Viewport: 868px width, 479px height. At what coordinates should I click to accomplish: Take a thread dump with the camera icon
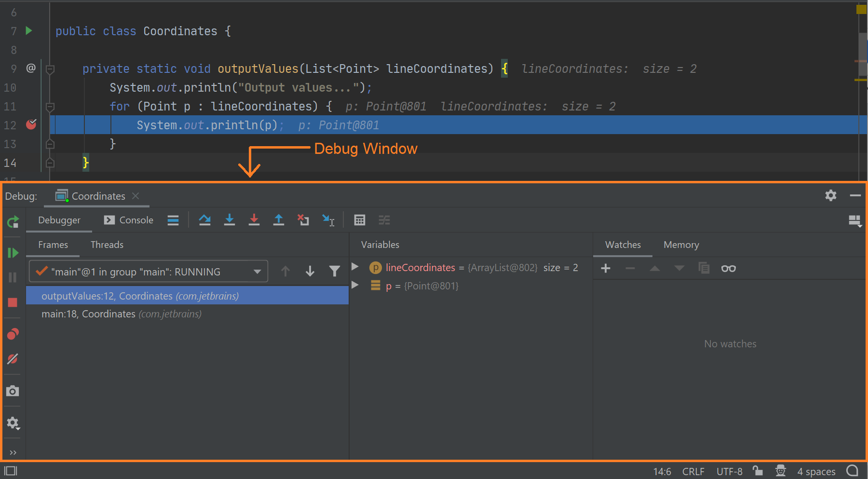click(13, 391)
